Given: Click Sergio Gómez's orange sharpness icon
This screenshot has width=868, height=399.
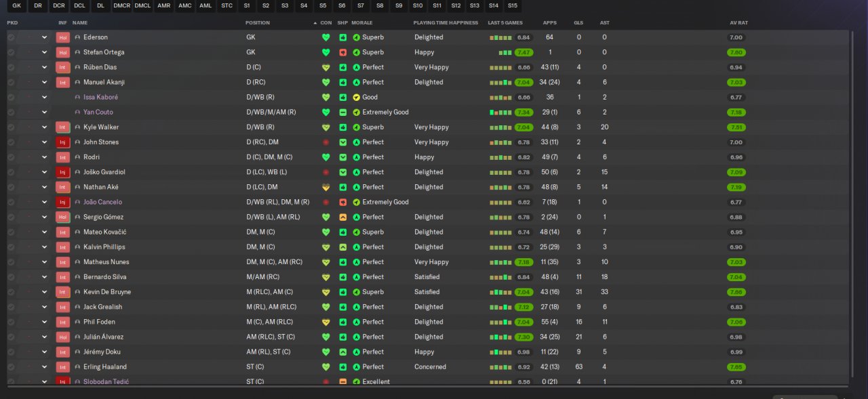Looking at the screenshot, I should point(343,217).
